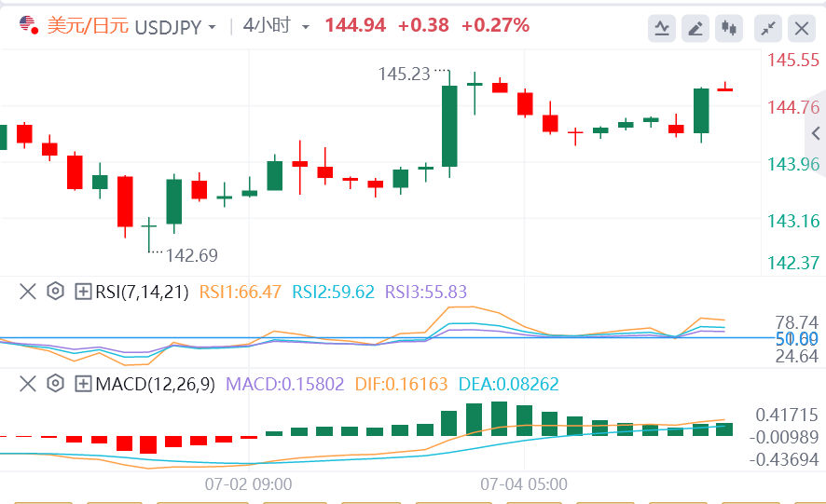Select the drawing pencil tool
The width and height of the screenshot is (826, 504).
point(695,28)
